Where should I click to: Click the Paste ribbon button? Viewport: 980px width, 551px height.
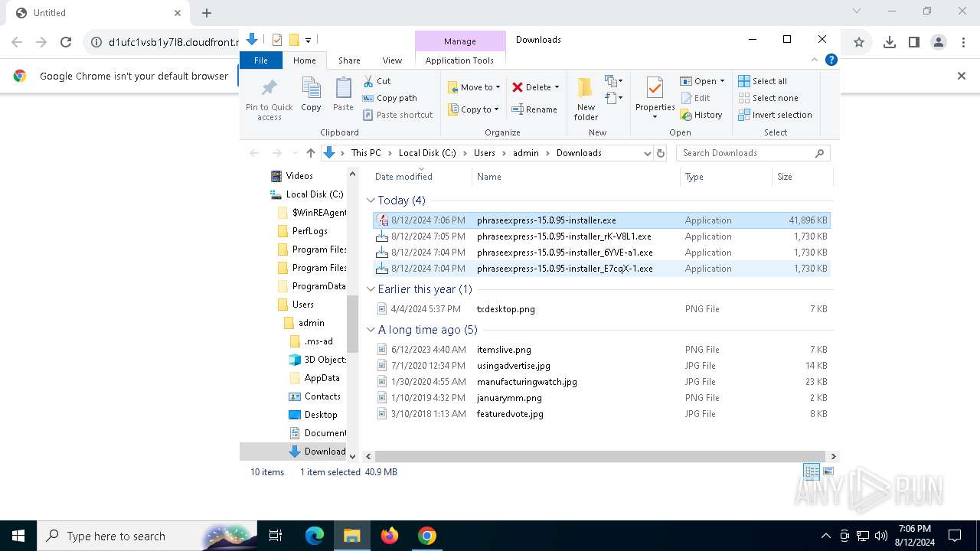343,94
